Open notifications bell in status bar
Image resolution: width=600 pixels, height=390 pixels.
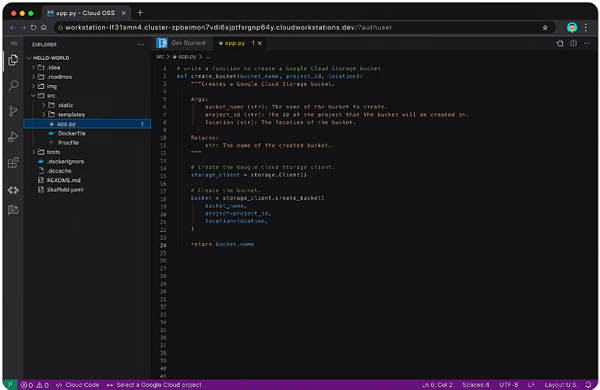[x=589, y=385]
